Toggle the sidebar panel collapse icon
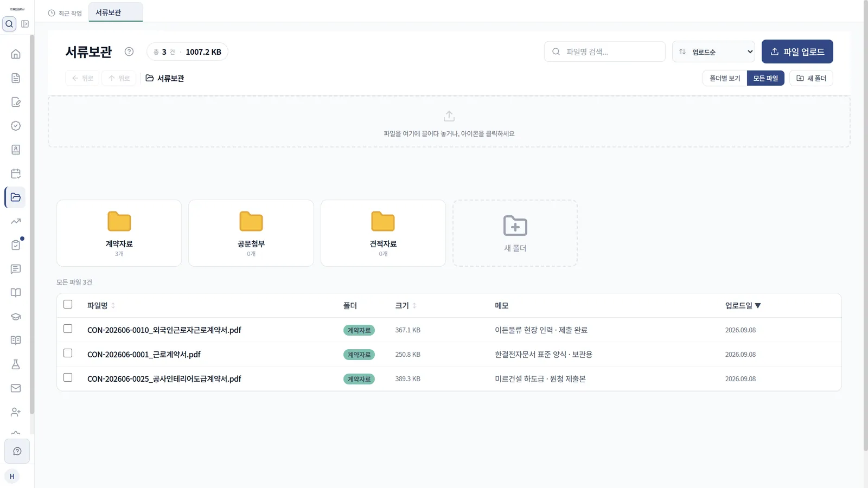The image size is (868, 488). (x=25, y=24)
